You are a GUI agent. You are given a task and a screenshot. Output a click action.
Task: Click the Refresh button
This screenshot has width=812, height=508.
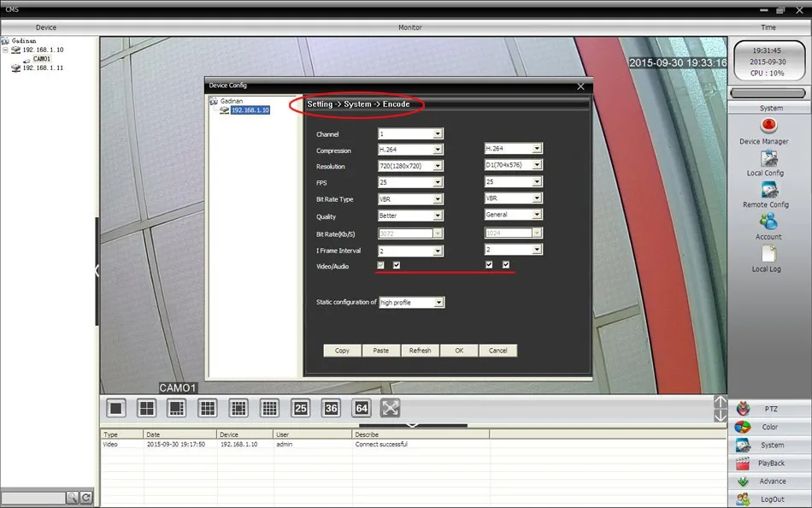(420, 351)
